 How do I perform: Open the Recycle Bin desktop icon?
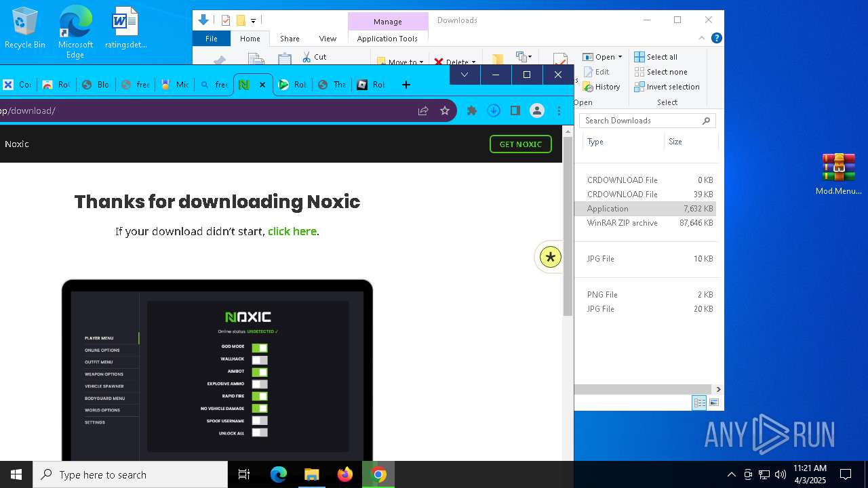point(25,28)
